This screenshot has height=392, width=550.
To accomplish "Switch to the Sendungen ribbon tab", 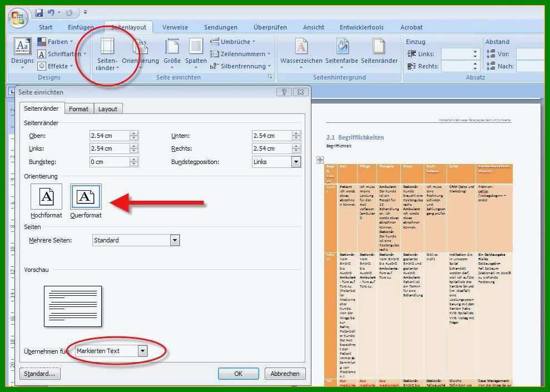I will tap(221, 27).
